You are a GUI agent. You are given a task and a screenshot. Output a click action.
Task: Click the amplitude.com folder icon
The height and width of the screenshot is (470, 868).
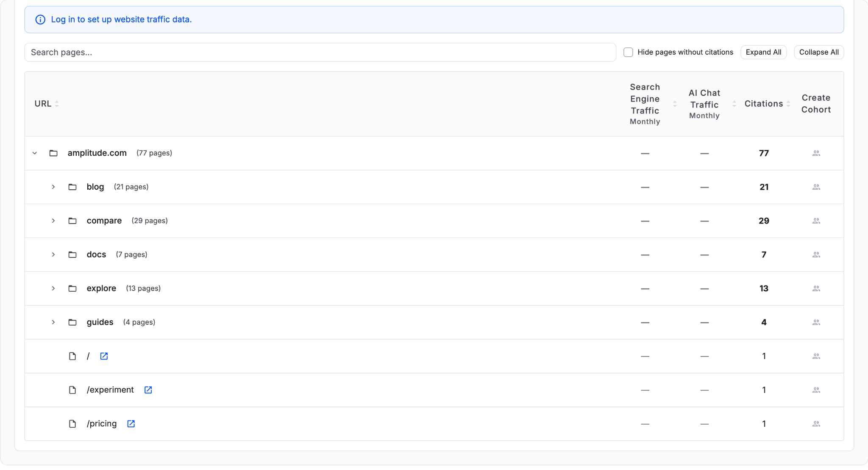53,153
